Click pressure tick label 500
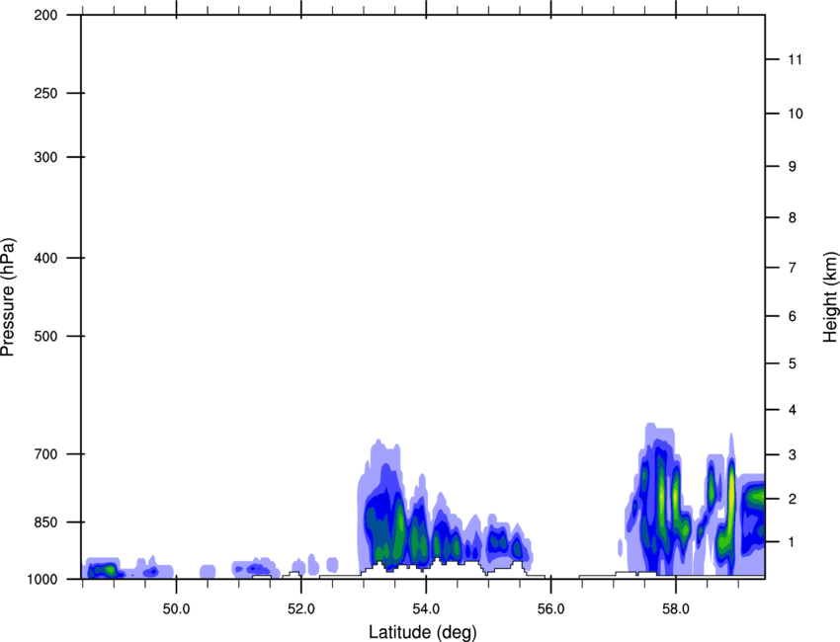Viewport: 840px width, 642px height. (x=45, y=336)
